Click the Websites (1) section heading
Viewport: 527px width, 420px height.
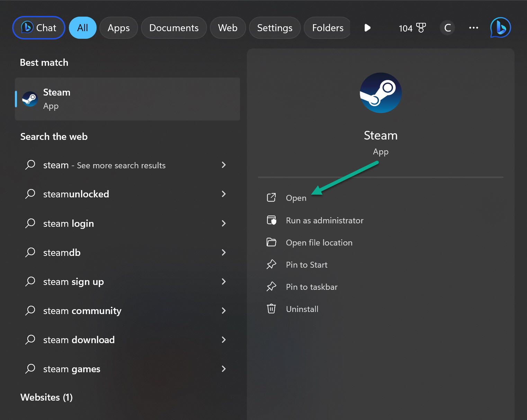coord(46,397)
